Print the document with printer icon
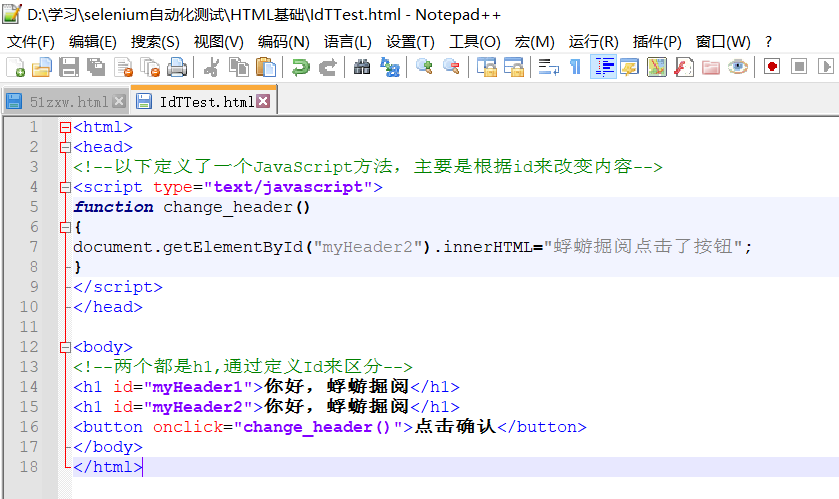Image resolution: width=839 pixels, height=499 pixels. [177, 67]
